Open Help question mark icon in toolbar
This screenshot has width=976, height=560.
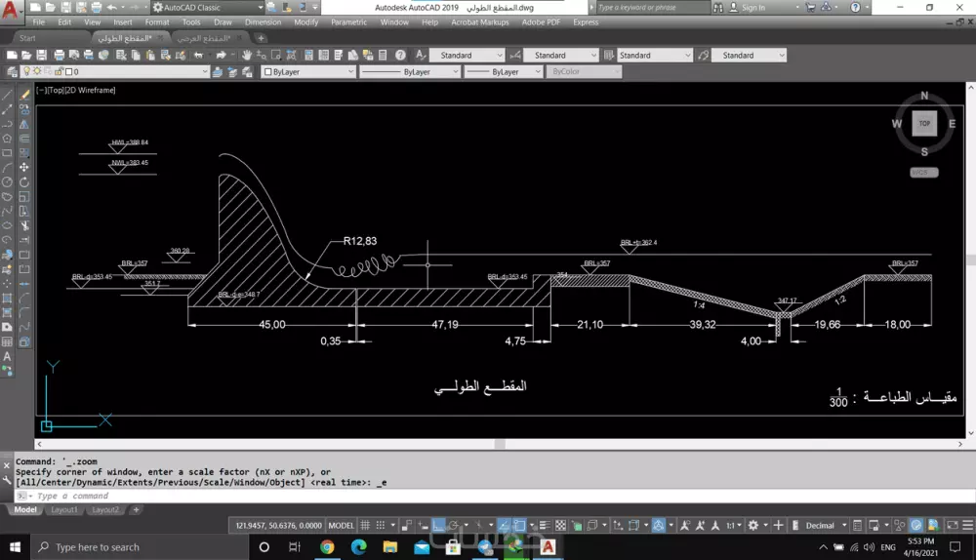(x=400, y=56)
